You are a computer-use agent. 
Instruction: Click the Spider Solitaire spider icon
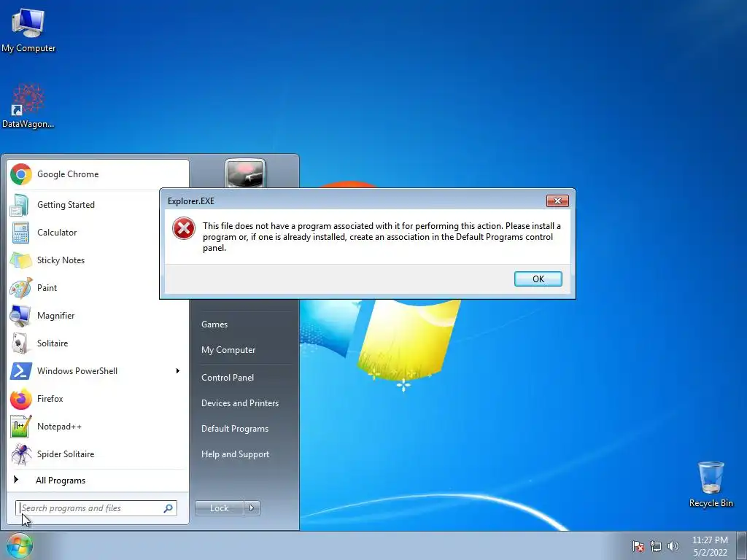(21, 454)
